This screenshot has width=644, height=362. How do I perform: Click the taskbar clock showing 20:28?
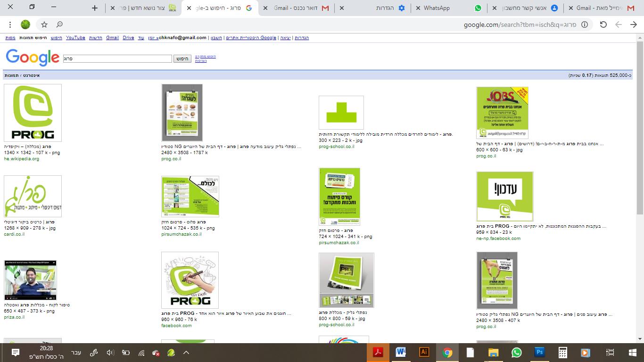[46, 353]
